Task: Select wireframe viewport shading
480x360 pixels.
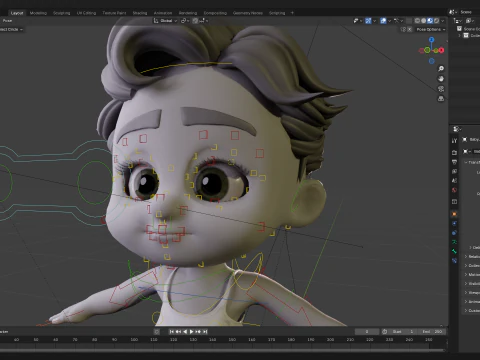Action: (x=417, y=21)
